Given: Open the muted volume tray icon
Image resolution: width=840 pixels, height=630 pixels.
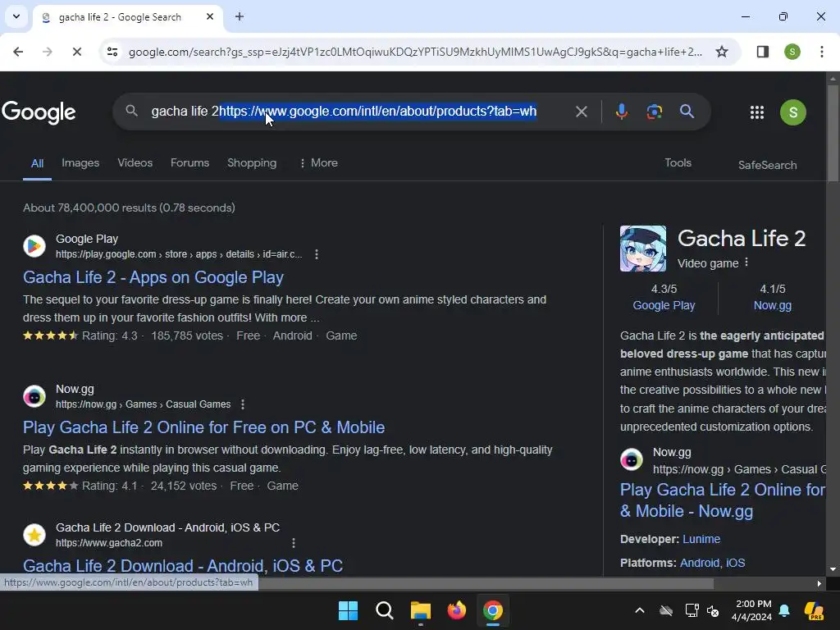Looking at the screenshot, I should (713, 610).
